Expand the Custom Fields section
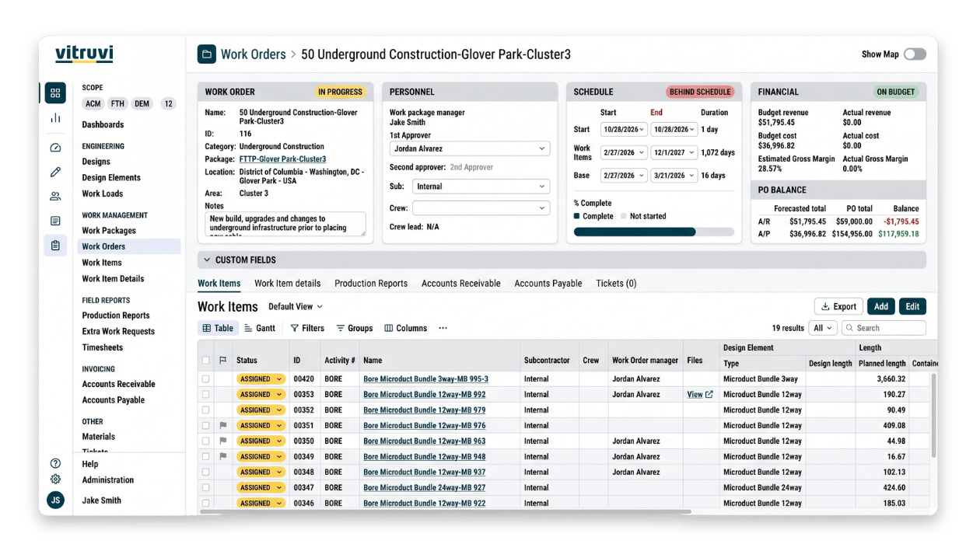The height and width of the screenshot is (544, 980). click(562, 260)
